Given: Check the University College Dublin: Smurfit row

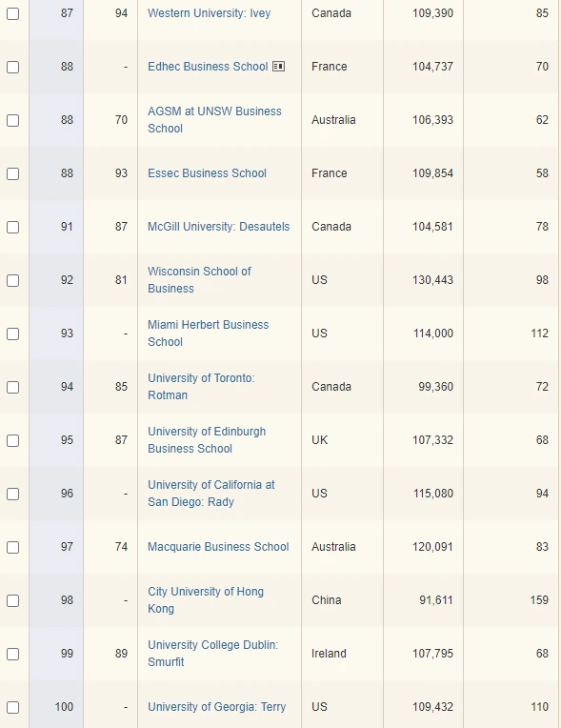Looking at the screenshot, I should click(x=13, y=655).
